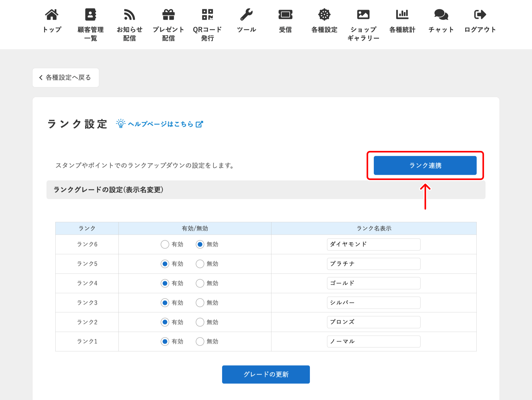Click the ランク連携 button
This screenshot has width=532, height=400.
point(425,165)
